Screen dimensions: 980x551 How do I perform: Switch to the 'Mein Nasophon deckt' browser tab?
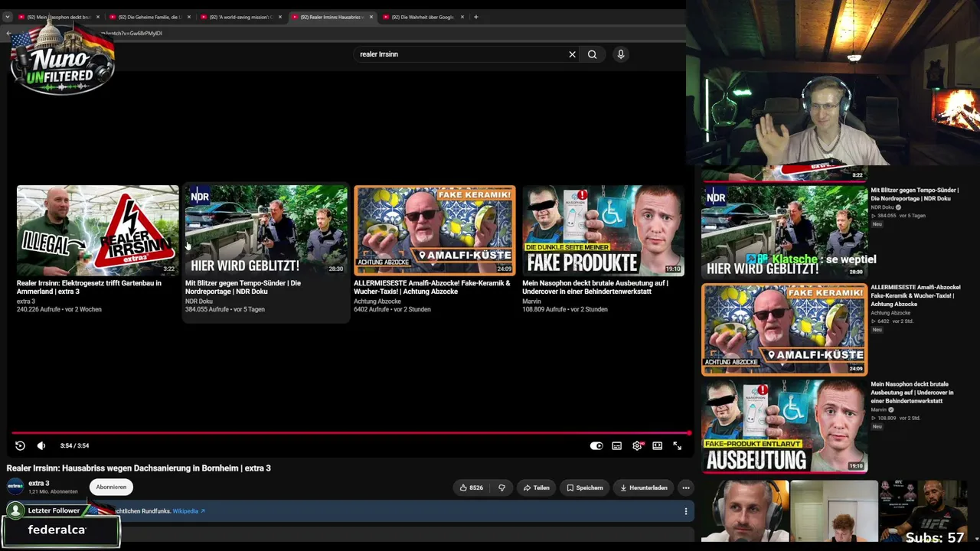click(x=58, y=17)
